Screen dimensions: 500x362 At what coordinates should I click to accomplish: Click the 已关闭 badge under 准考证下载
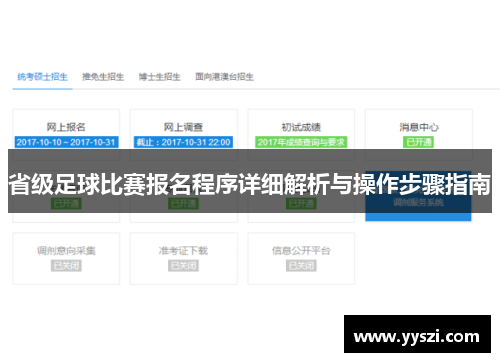coord(183,266)
